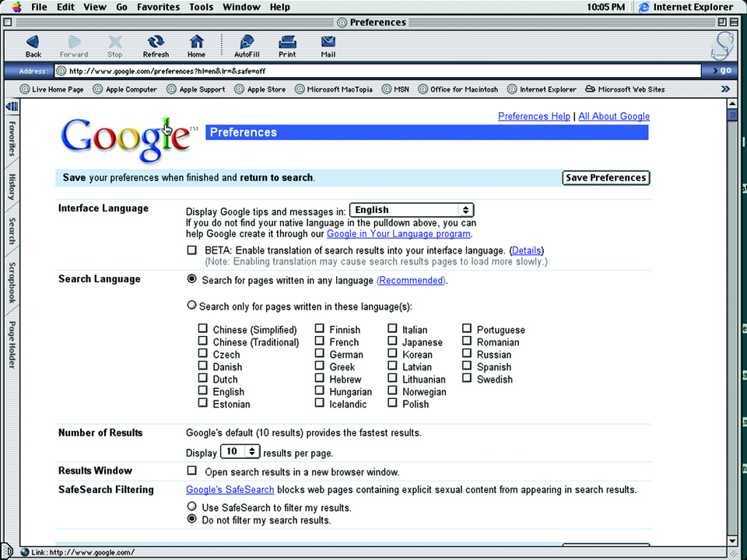
Task: Click the Internet Explorer application menu icon
Action: point(644,7)
